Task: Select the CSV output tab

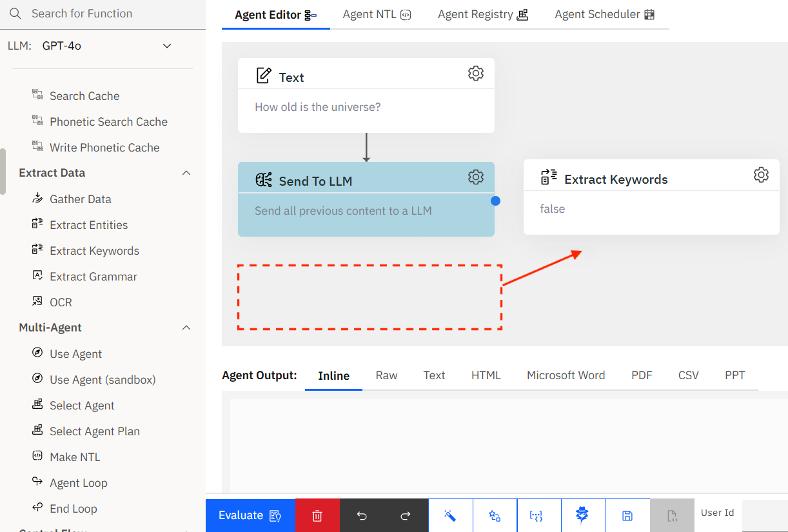Action: coord(689,375)
